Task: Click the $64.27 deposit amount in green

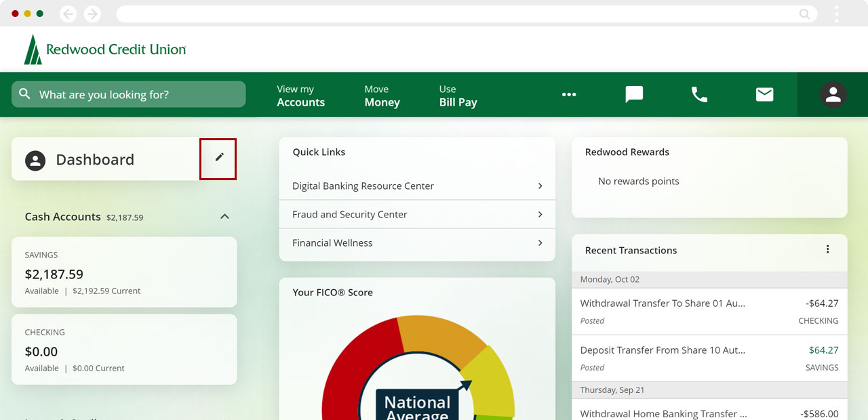Action: [x=823, y=350]
